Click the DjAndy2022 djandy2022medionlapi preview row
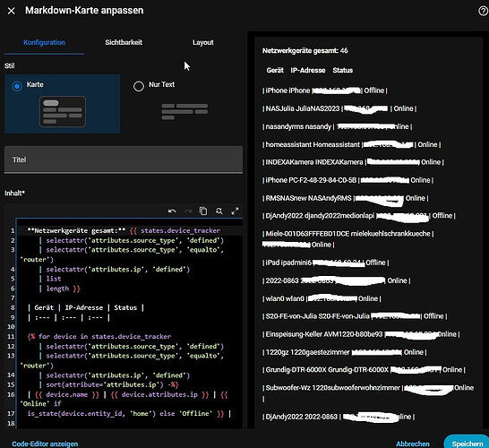The height and width of the screenshot is (448, 489). [358, 216]
